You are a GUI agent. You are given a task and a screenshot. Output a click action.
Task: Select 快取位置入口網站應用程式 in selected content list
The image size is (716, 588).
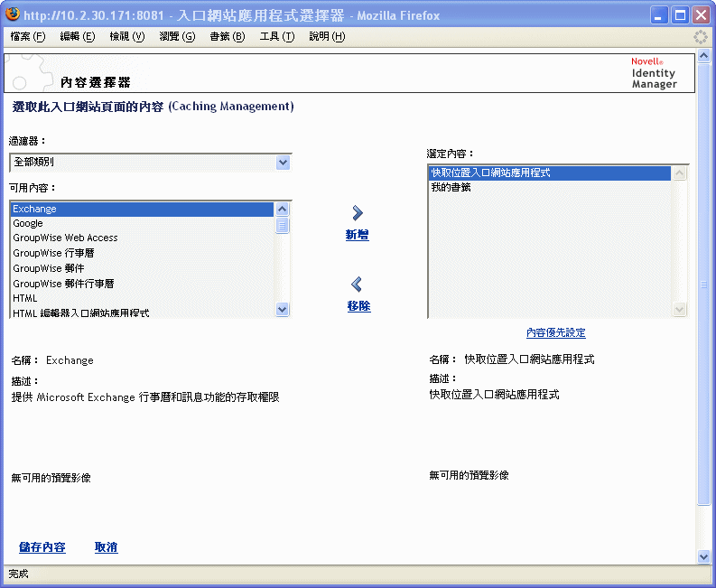pos(550,173)
